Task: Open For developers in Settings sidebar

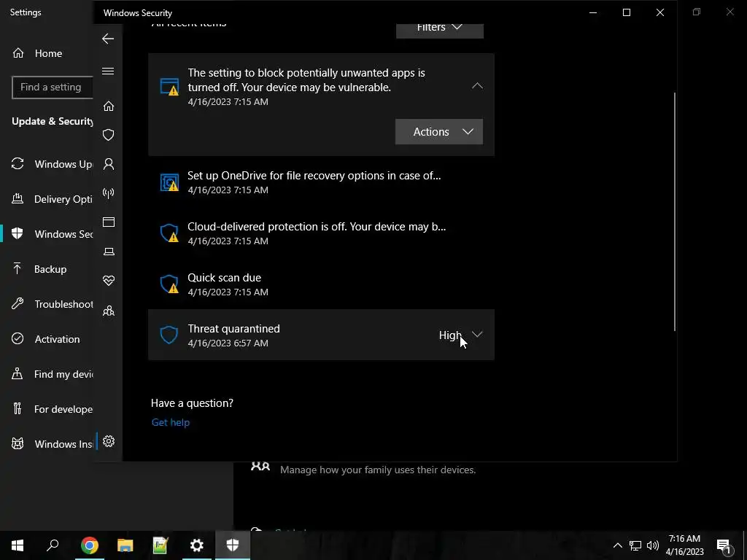Action: pos(47,409)
